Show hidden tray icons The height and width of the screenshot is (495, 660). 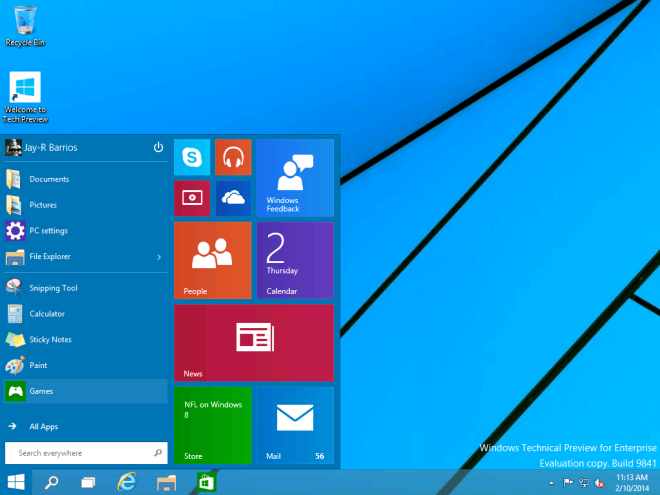tap(551, 483)
